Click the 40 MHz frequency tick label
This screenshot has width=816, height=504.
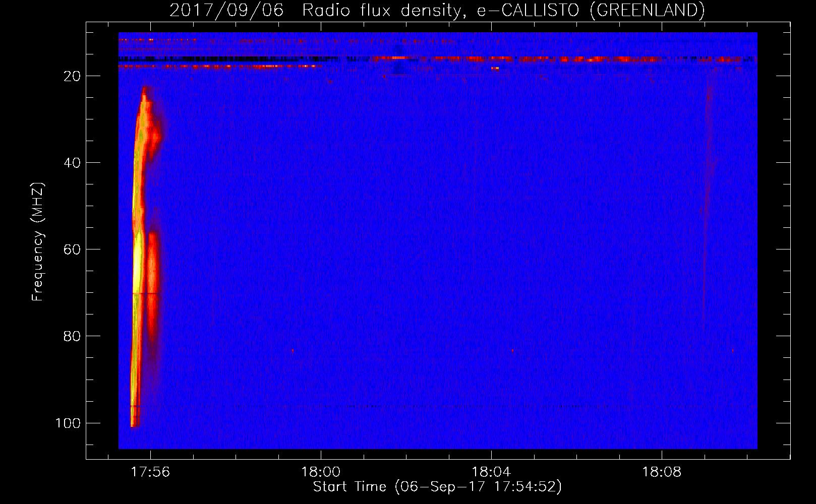pyautogui.click(x=72, y=163)
